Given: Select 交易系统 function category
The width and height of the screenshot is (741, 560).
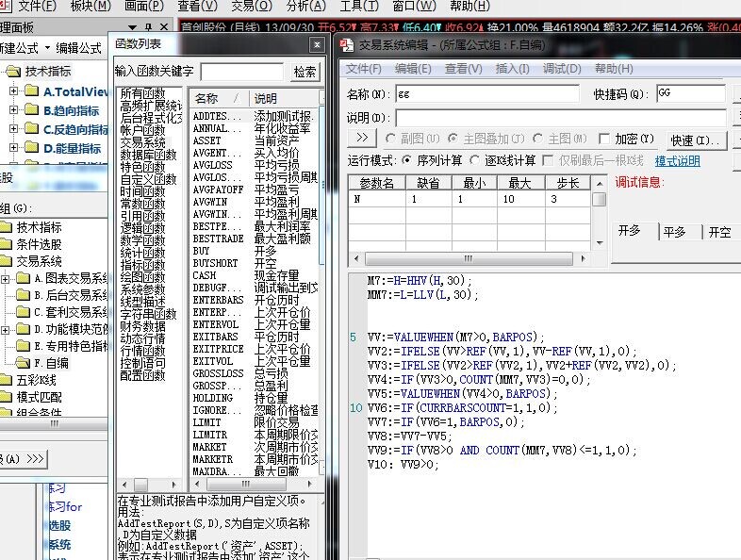Looking at the screenshot, I should tap(142, 142).
